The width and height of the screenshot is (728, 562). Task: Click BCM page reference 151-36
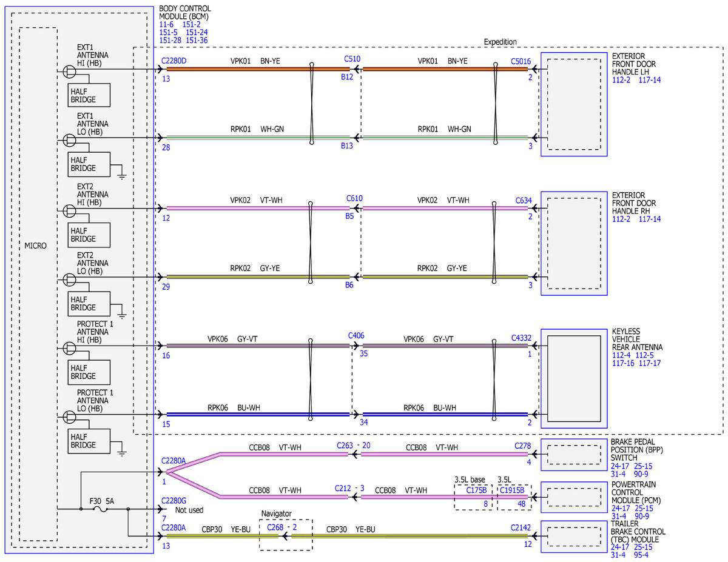pos(197,40)
